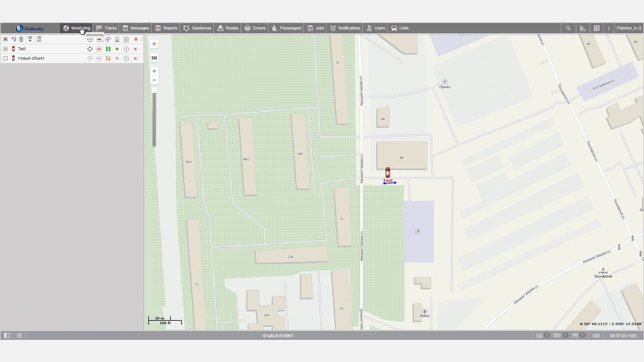Switch to the Tracks tab
The height and width of the screenshot is (362, 644).
coord(107,28)
